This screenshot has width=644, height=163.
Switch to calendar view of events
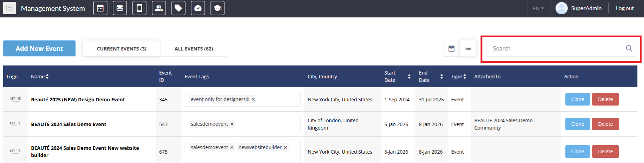coord(451,48)
